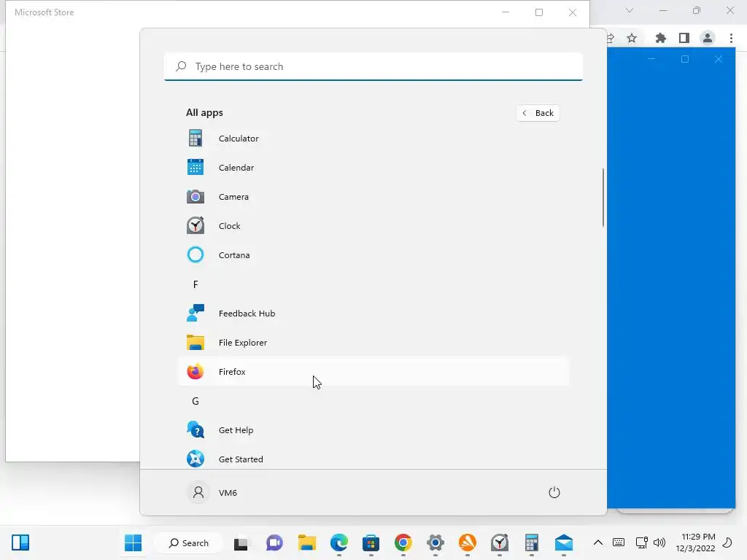Bookmark this page with Chrome star icon

(632, 38)
